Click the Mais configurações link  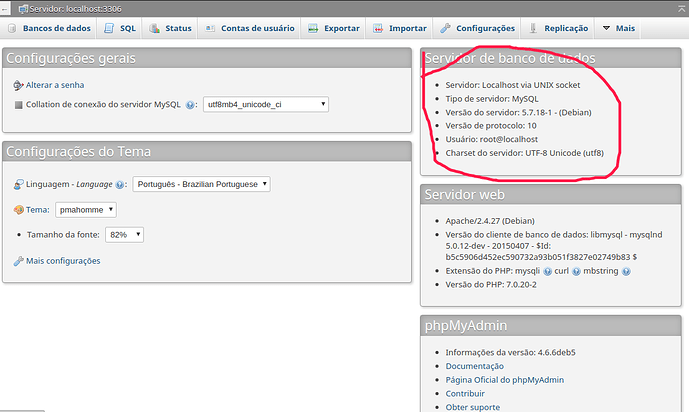coord(63,261)
